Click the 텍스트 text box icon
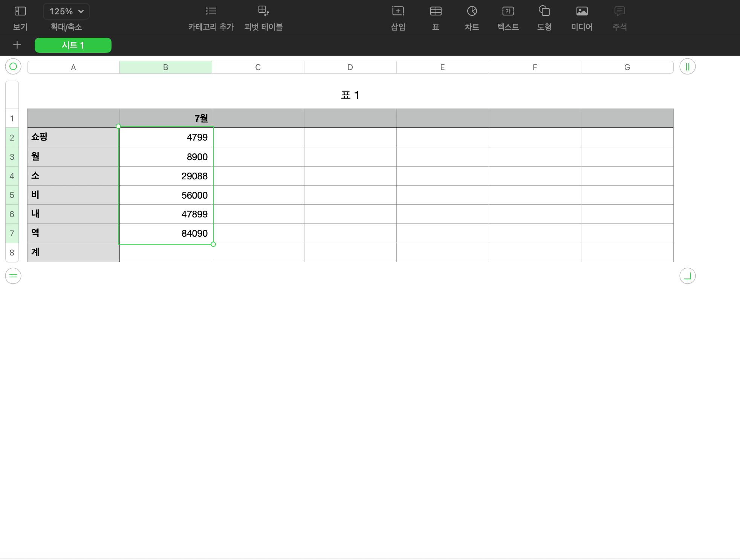This screenshot has width=740, height=560. [508, 11]
